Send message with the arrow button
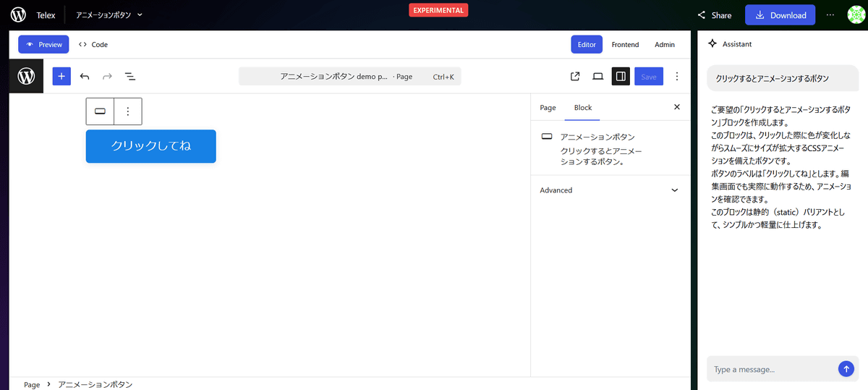The height and width of the screenshot is (390, 868). coord(846,369)
